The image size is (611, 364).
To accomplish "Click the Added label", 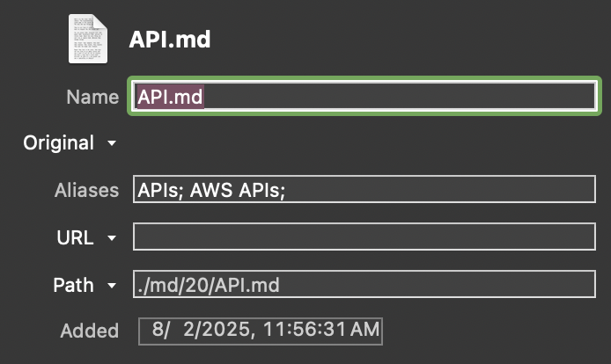I will pyautogui.click(x=89, y=331).
